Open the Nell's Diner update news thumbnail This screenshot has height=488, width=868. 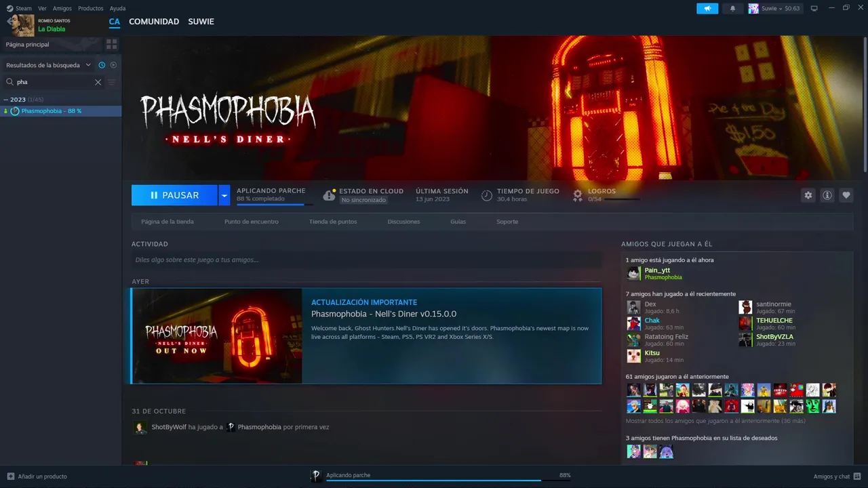click(x=217, y=336)
